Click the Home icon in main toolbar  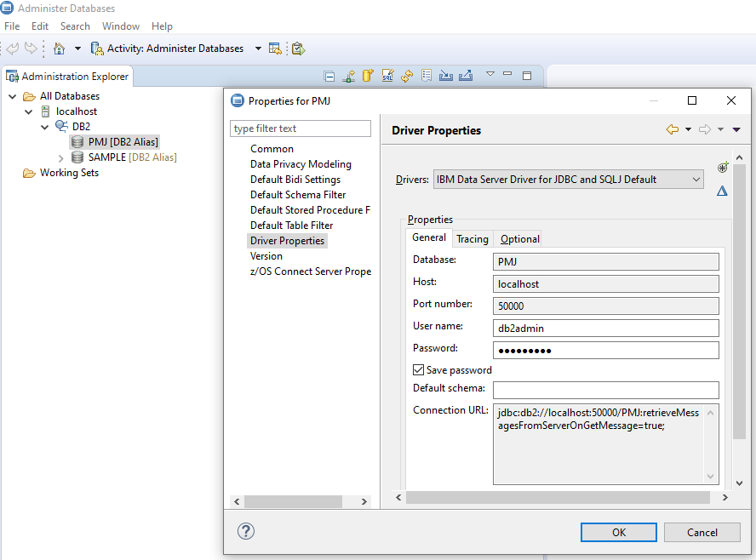59,49
